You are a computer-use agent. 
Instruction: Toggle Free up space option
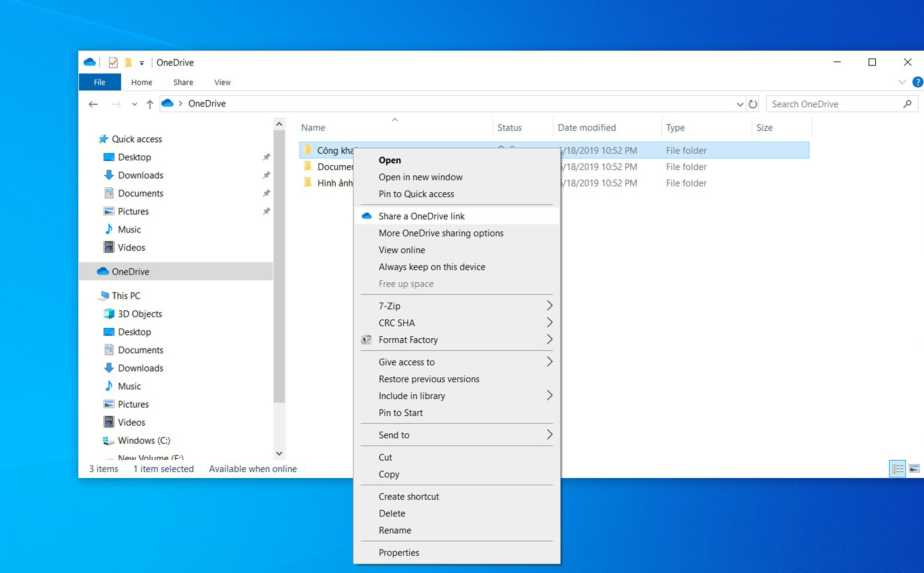point(406,284)
